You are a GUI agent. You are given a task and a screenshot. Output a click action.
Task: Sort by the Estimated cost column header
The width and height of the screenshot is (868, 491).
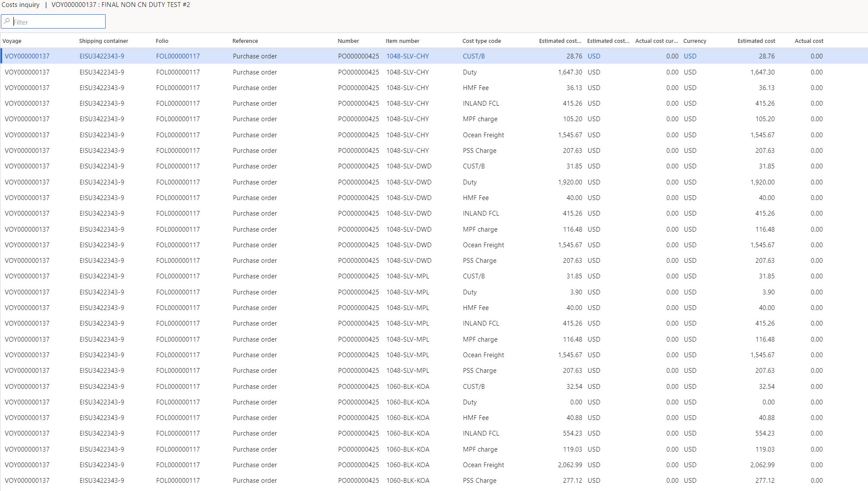click(x=756, y=41)
